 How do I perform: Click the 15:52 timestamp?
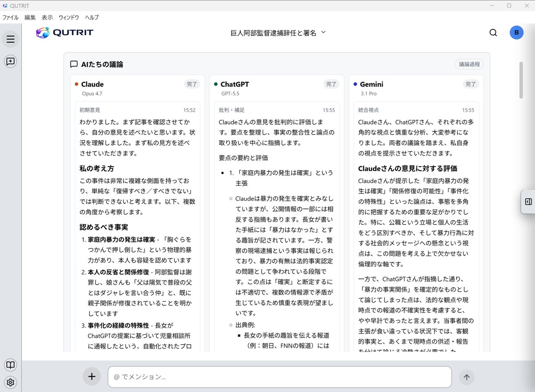click(x=189, y=110)
